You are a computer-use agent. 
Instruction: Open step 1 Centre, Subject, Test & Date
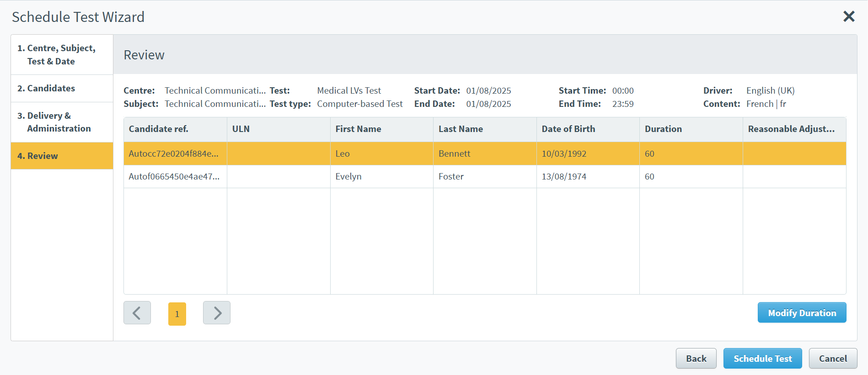[x=62, y=55]
